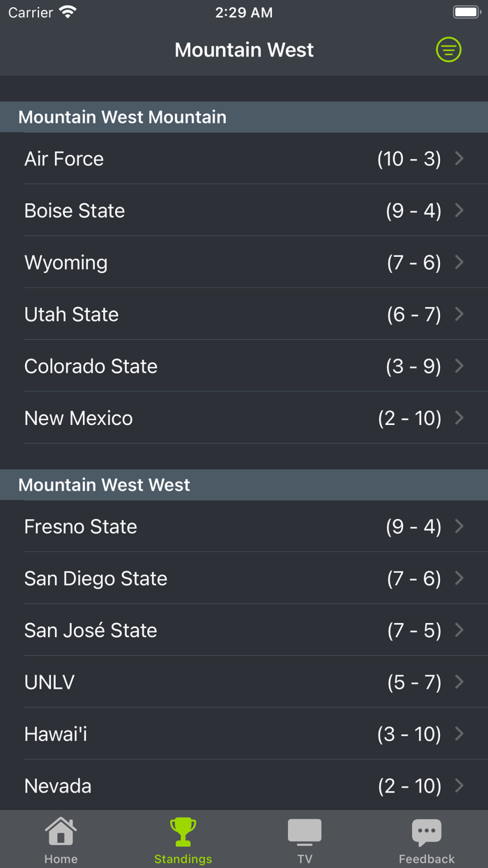Tap the Hawai'i standings entry

244,733
